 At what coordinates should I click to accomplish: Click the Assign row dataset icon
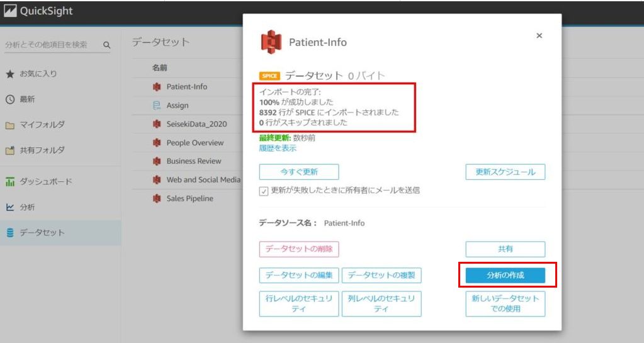(x=157, y=106)
